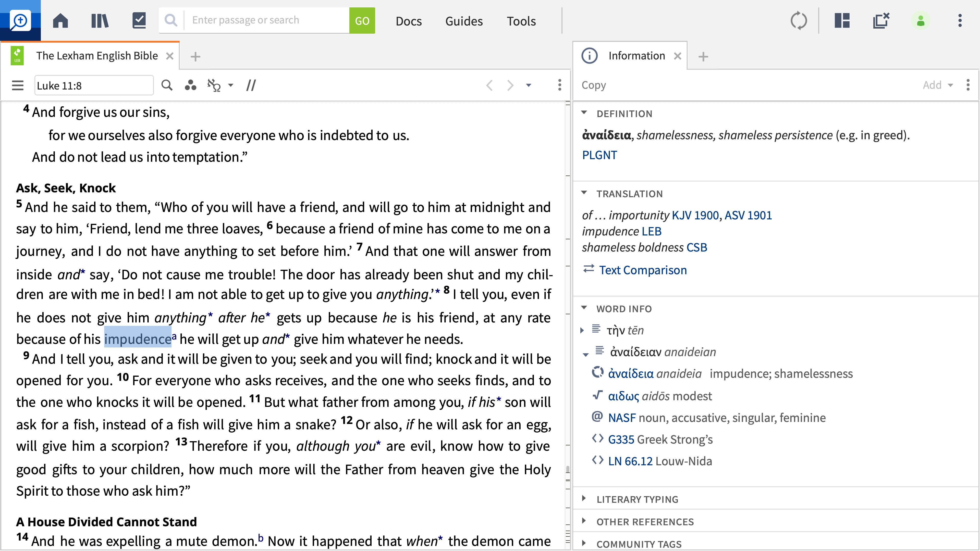Click Copy in the Information panel

coord(593,85)
